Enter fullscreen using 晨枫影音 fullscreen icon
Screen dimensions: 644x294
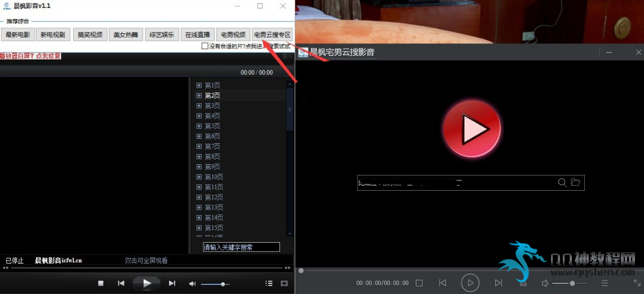click(284, 283)
